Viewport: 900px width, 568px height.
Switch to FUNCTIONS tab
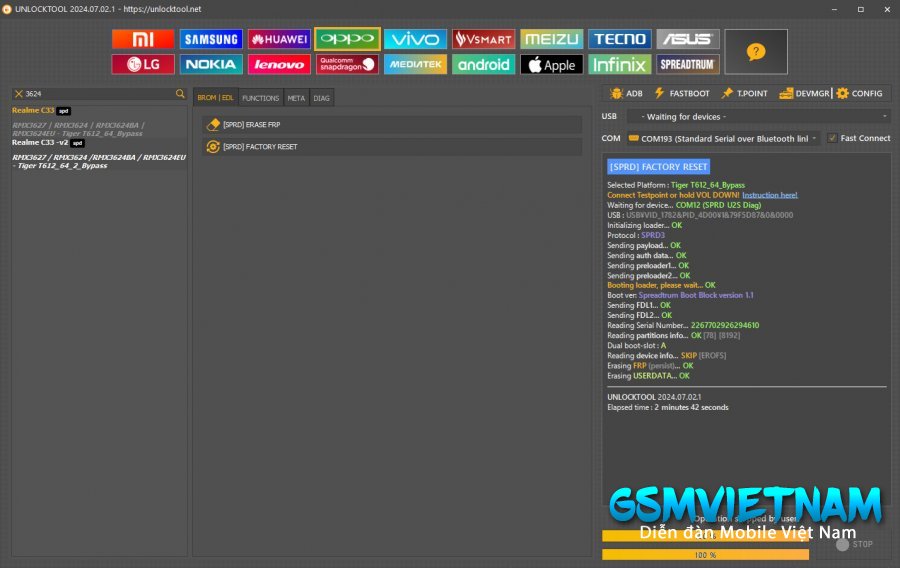[x=261, y=98]
